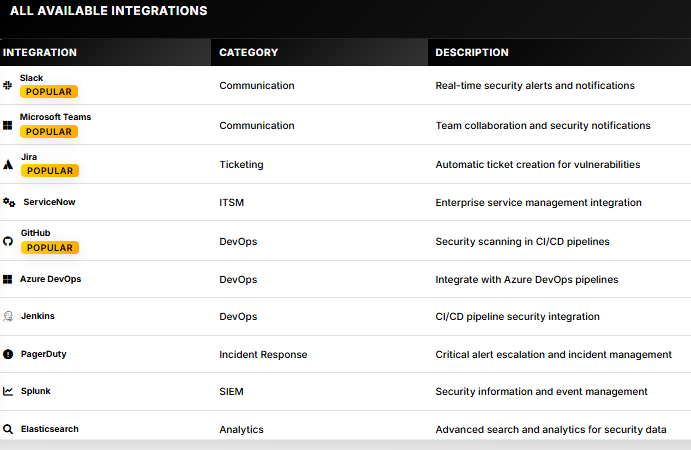
Task: Select the Jira integration name
Action: point(29,157)
